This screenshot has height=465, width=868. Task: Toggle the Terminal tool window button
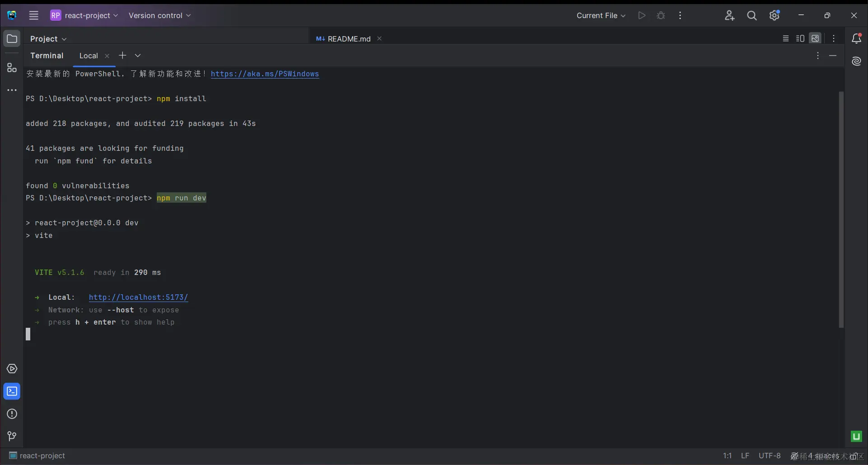[x=12, y=391]
